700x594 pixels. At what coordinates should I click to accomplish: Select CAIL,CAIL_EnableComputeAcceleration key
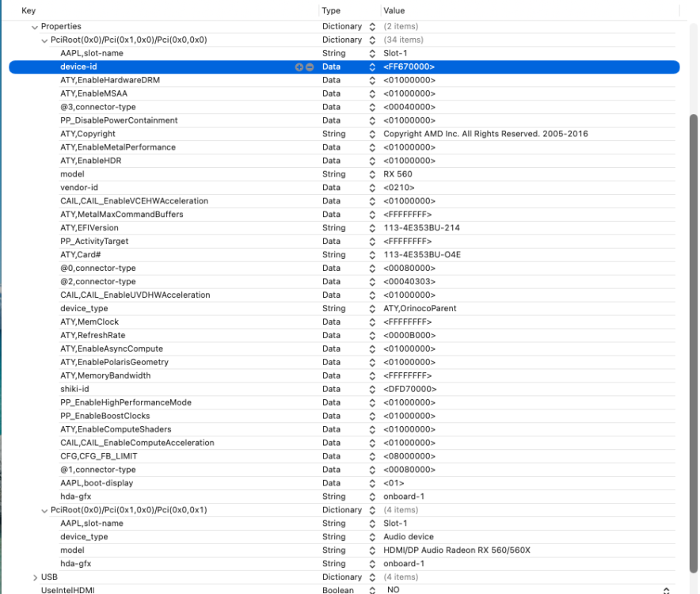click(x=138, y=443)
